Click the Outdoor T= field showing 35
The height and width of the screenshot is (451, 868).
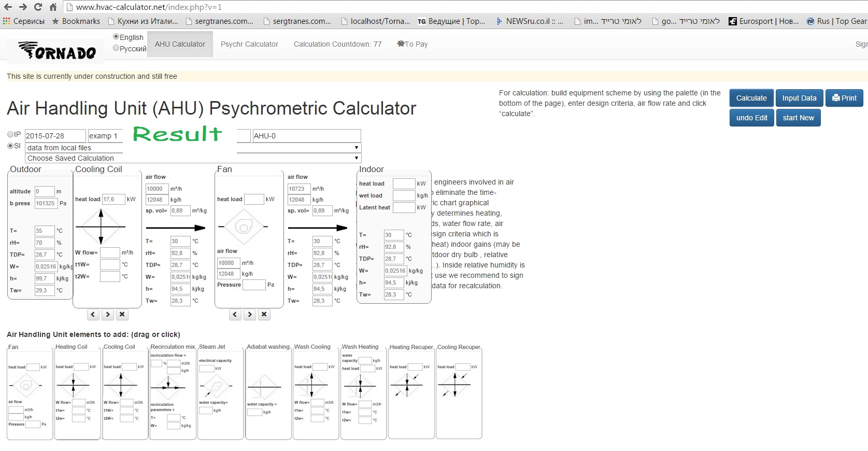click(x=45, y=231)
